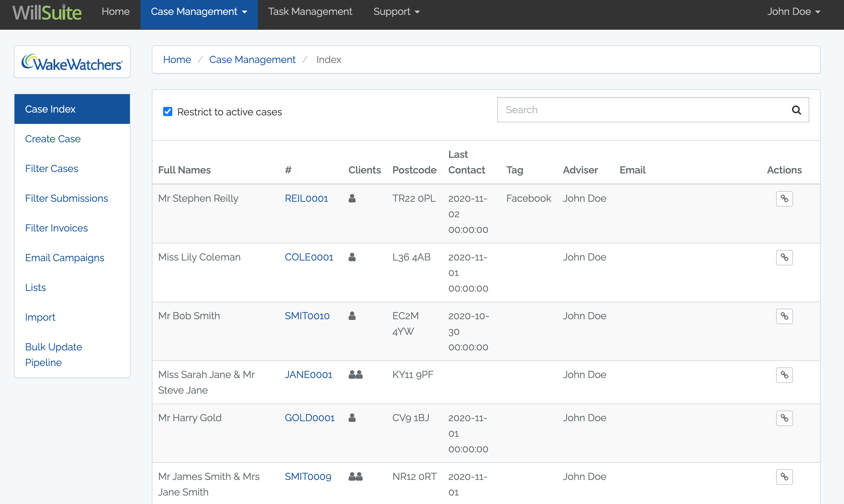The height and width of the screenshot is (504, 844).
Task: Click link icon for SMIT0009 case
Action: [784, 477]
